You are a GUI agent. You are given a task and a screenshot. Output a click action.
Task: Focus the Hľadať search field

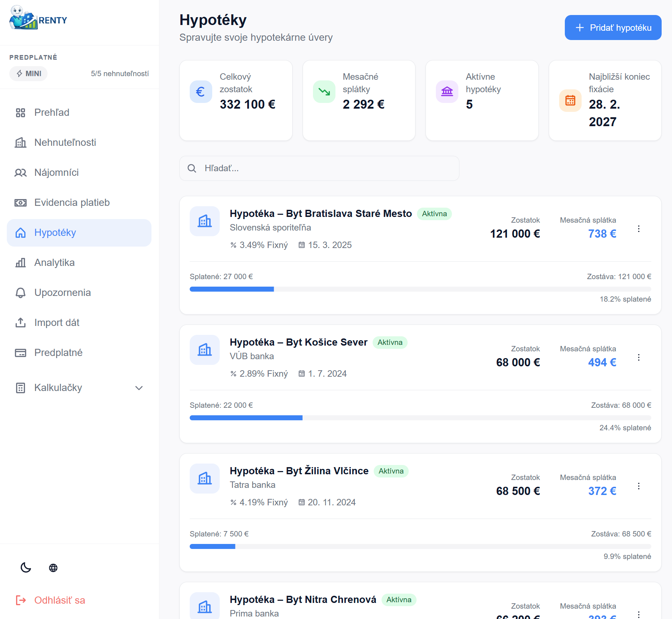tap(319, 168)
